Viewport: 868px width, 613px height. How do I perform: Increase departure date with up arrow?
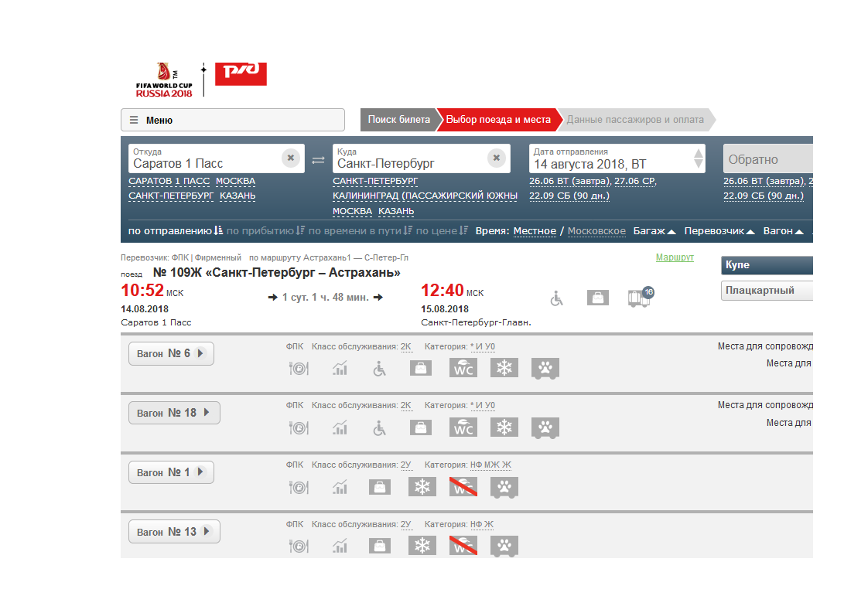tap(699, 153)
